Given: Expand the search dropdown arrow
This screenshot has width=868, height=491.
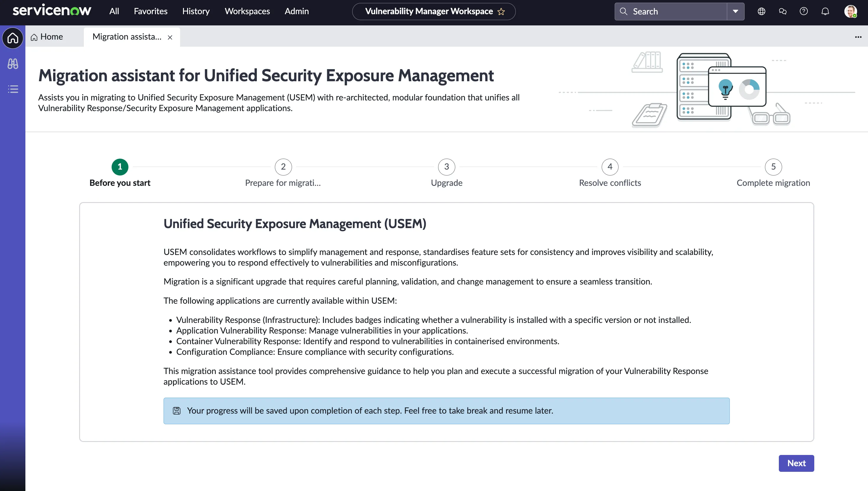Looking at the screenshot, I should coord(735,12).
